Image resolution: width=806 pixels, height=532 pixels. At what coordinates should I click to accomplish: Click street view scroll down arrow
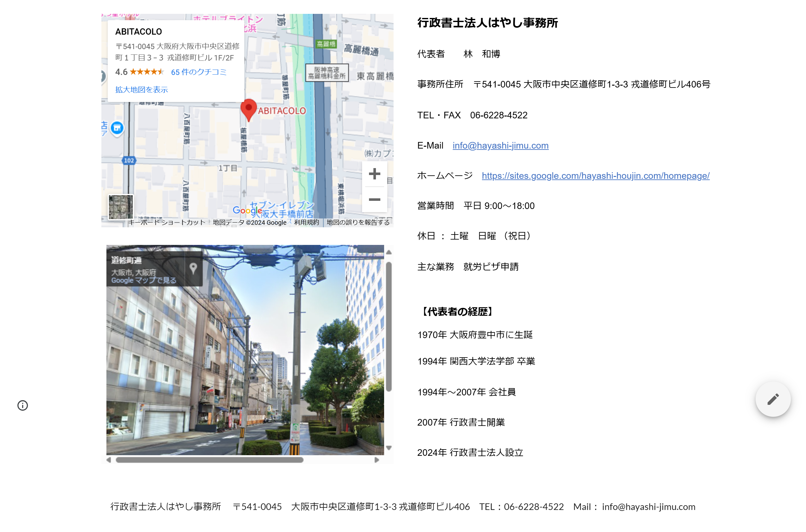tap(389, 448)
